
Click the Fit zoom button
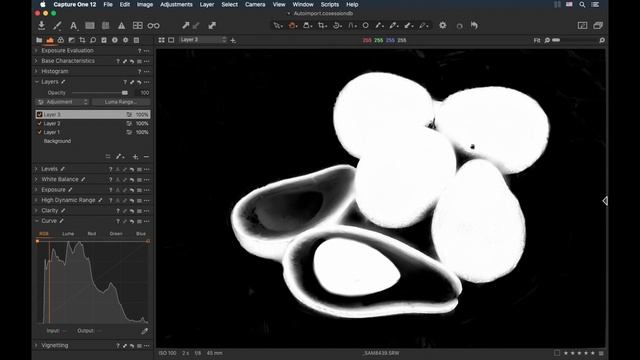pos(537,40)
